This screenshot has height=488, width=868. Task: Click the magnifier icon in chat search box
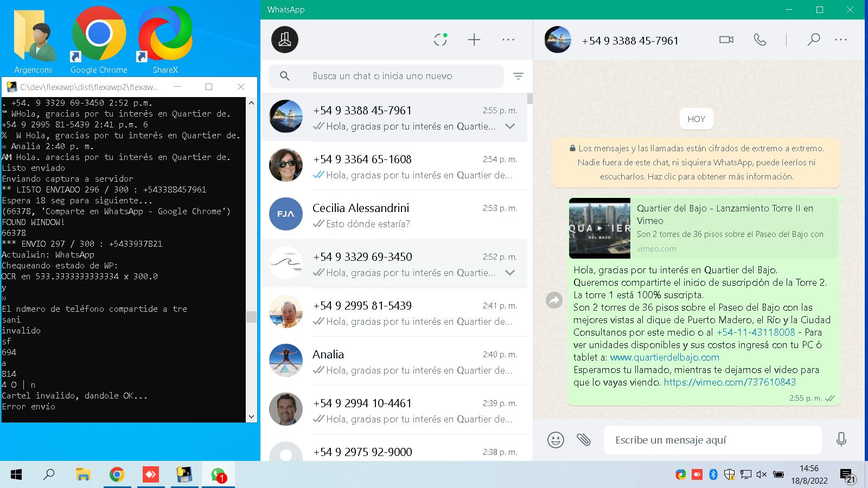click(x=285, y=76)
